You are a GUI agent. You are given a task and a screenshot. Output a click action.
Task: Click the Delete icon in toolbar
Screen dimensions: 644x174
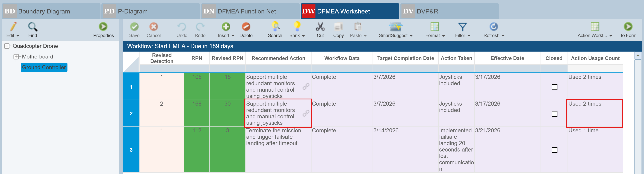(x=246, y=27)
